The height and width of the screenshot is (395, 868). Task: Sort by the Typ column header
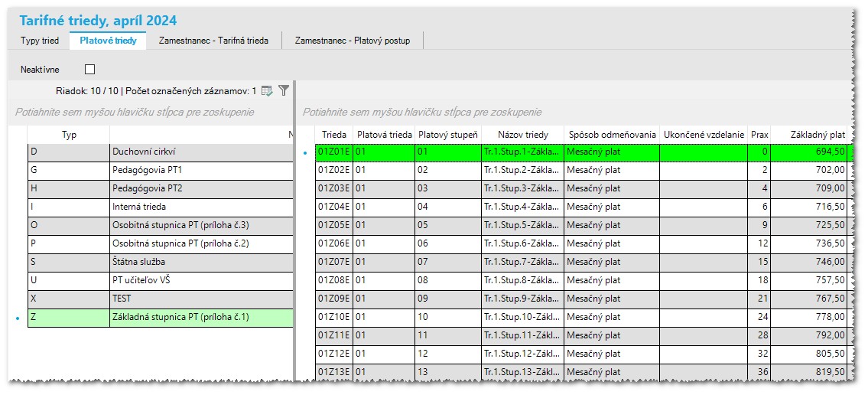(x=69, y=135)
